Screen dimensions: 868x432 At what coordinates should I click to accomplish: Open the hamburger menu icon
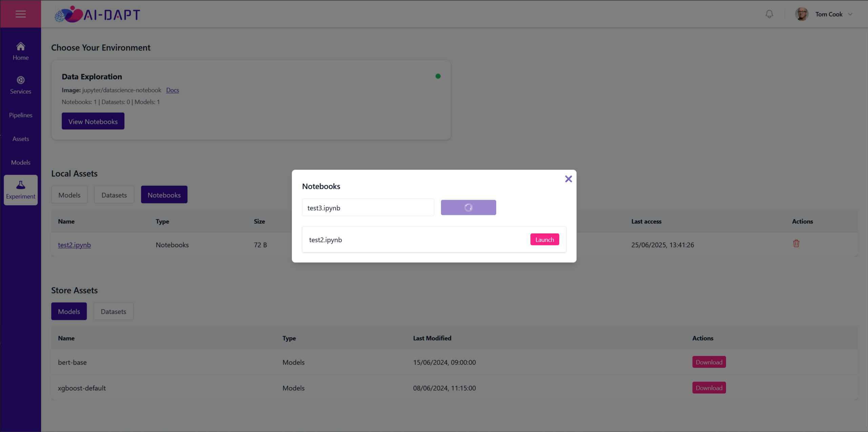[x=21, y=14]
